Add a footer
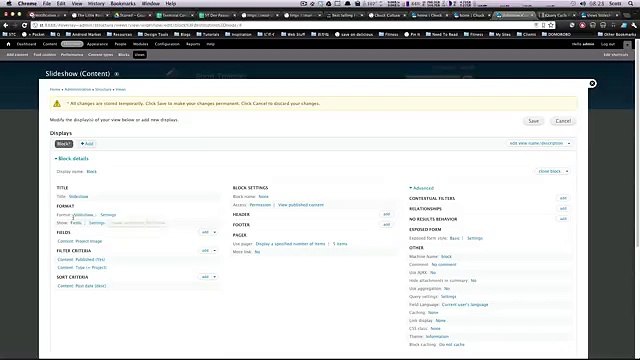Image resolution: width=640 pixels, height=360 pixels. tap(387, 224)
